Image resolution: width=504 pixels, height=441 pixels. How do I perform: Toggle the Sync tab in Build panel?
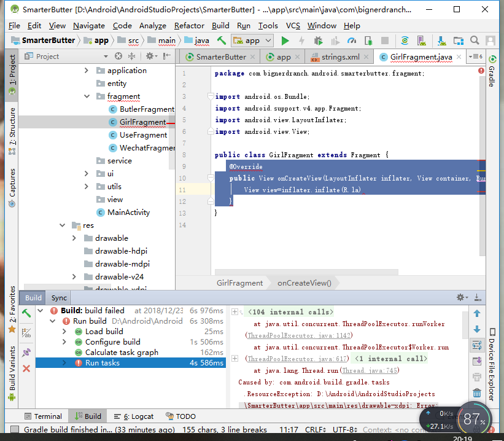(59, 298)
